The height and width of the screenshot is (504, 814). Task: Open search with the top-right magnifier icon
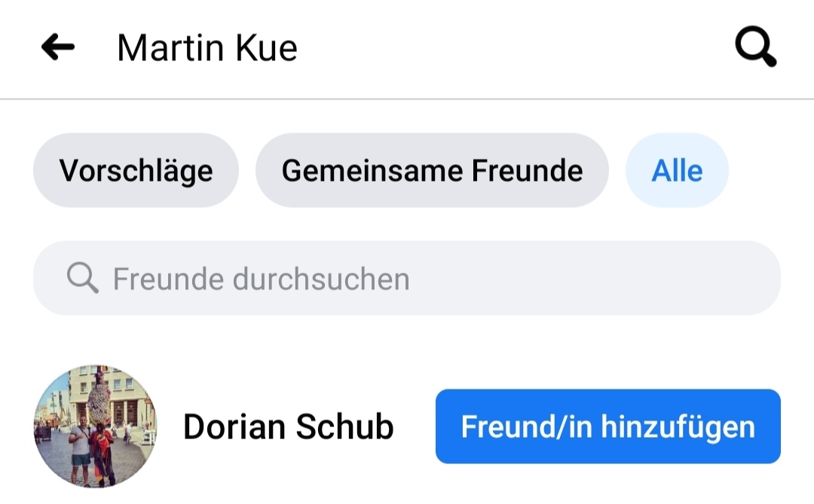[x=755, y=48]
